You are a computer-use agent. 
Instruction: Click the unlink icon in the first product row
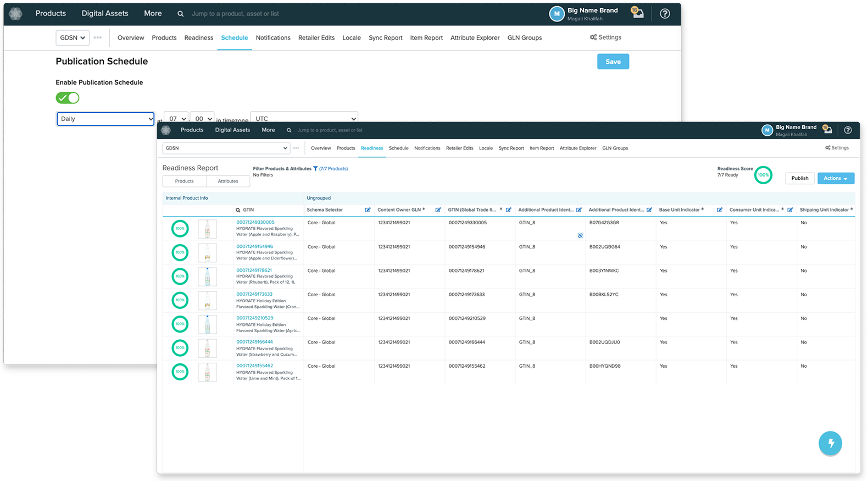tap(580, 235)
